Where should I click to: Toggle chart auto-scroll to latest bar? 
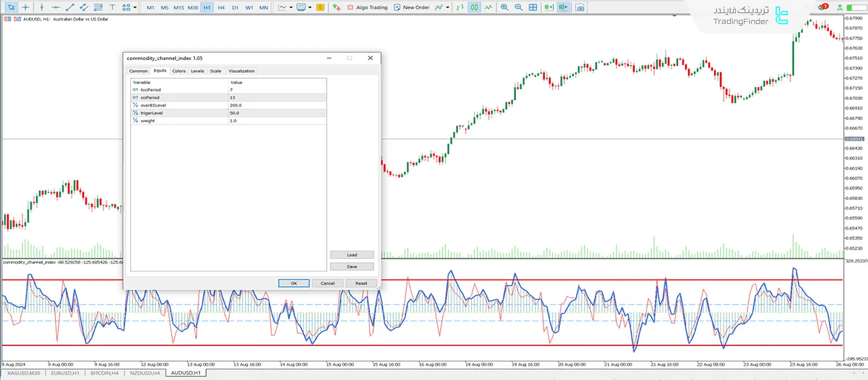(x=549, y=8)
